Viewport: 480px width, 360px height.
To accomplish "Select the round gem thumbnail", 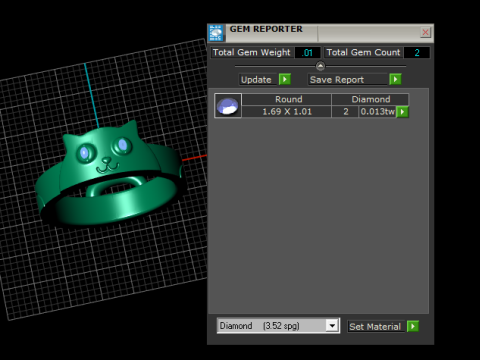I will 228,106.
